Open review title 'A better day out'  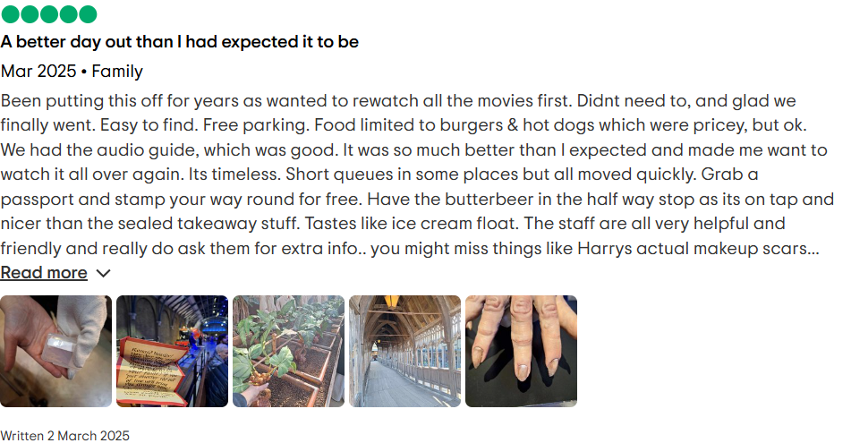click(179, 41)
